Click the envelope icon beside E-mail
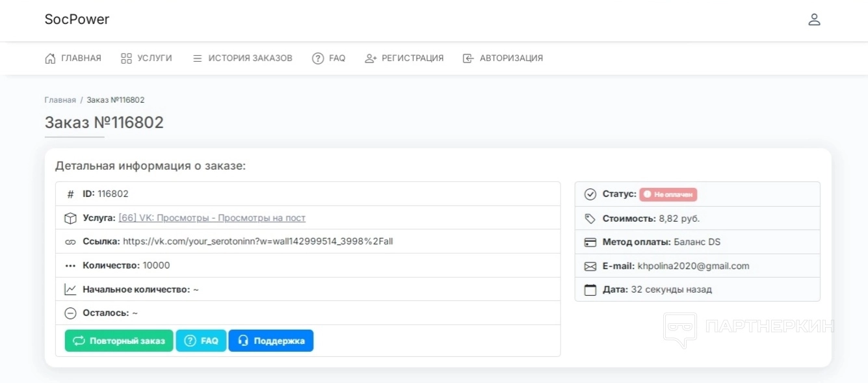 tap(590, 266)
